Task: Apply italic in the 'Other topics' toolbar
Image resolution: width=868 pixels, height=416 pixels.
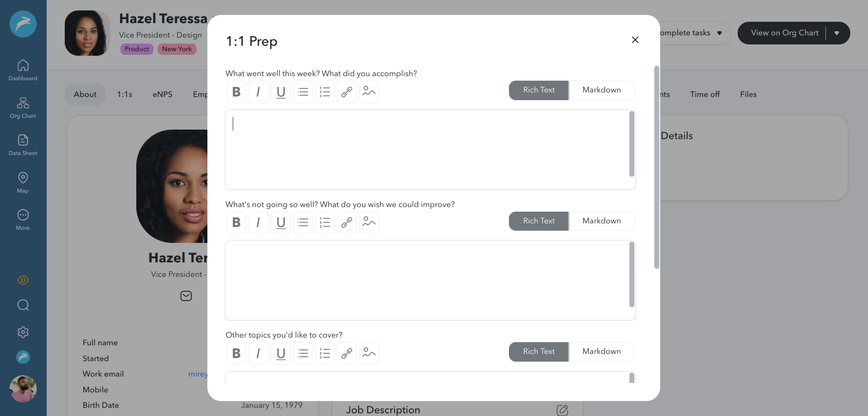Action: coord(258,353)
